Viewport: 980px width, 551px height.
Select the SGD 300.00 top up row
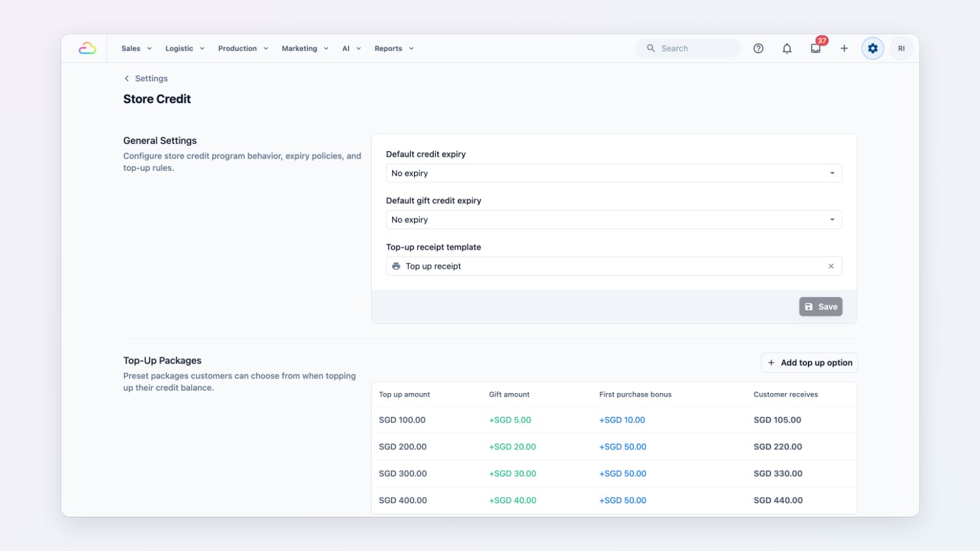tap(614, 474)
